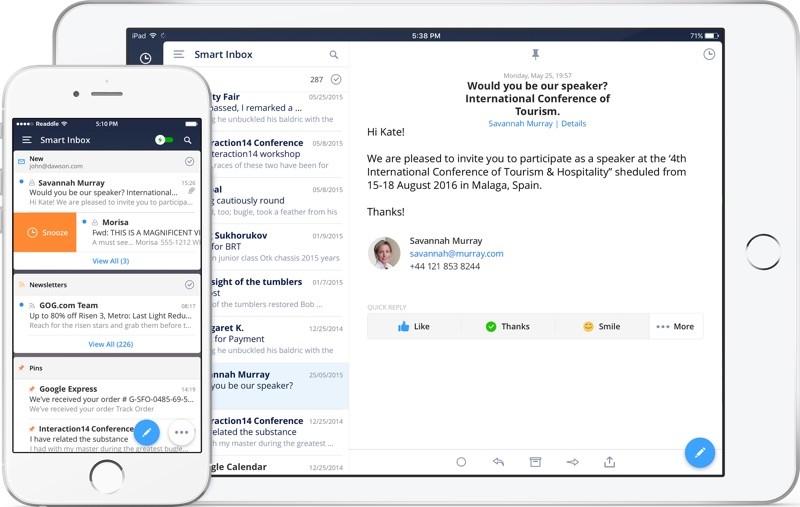Viewport: 800px width, 507px height.
Task: Open the Interaction14 Conference pinned email on the iPhone
Action: click(x=107, y=437)
